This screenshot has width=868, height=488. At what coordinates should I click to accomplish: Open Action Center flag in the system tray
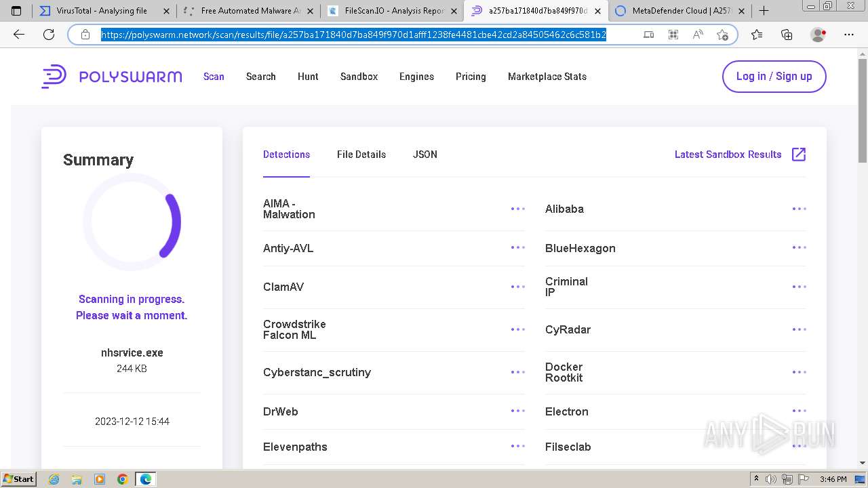[803, 479]
